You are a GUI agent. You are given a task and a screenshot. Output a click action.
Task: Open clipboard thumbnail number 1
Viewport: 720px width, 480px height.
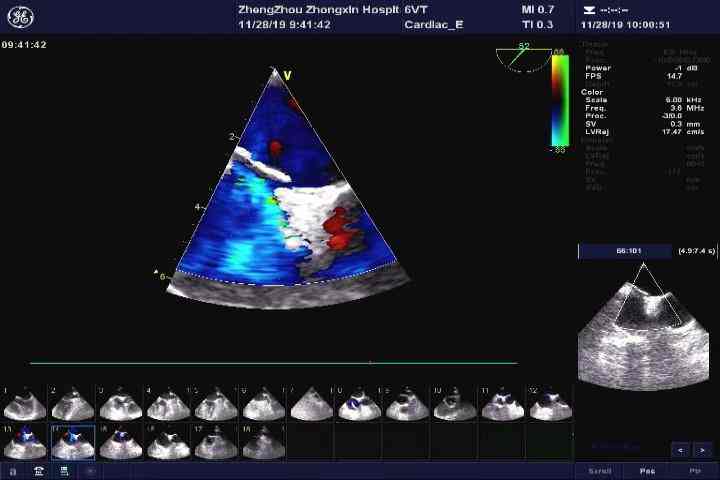point(25,404)
